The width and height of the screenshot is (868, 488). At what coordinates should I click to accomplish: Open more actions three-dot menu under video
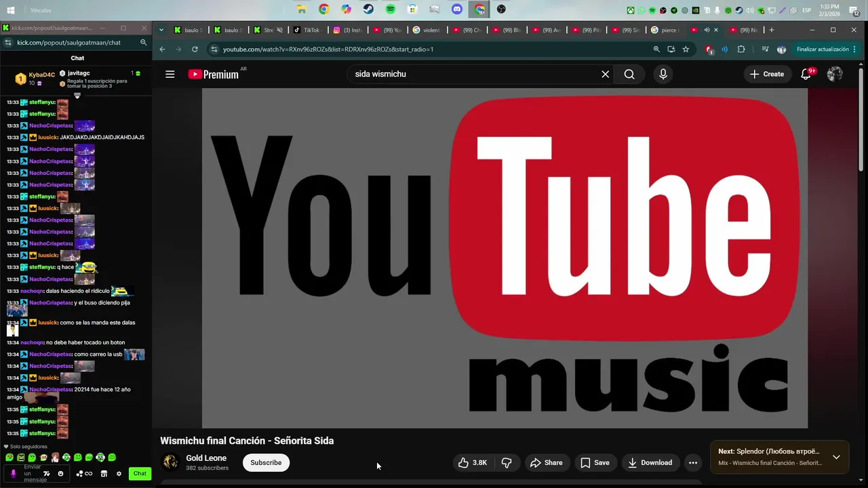[693, 463]
